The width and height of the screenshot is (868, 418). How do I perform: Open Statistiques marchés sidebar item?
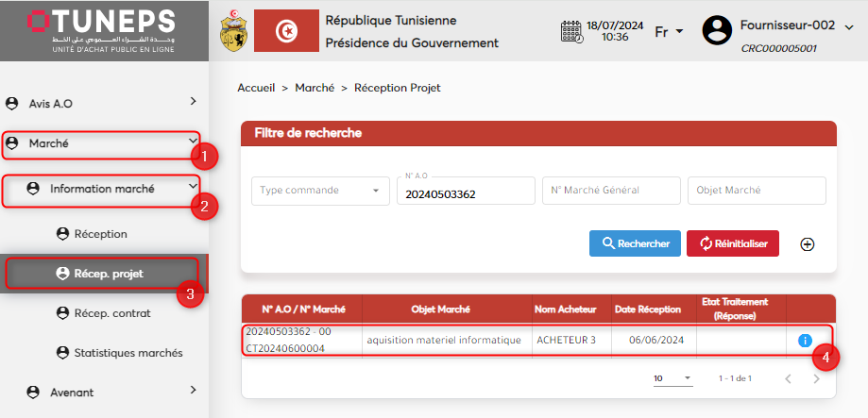[128, 352]
